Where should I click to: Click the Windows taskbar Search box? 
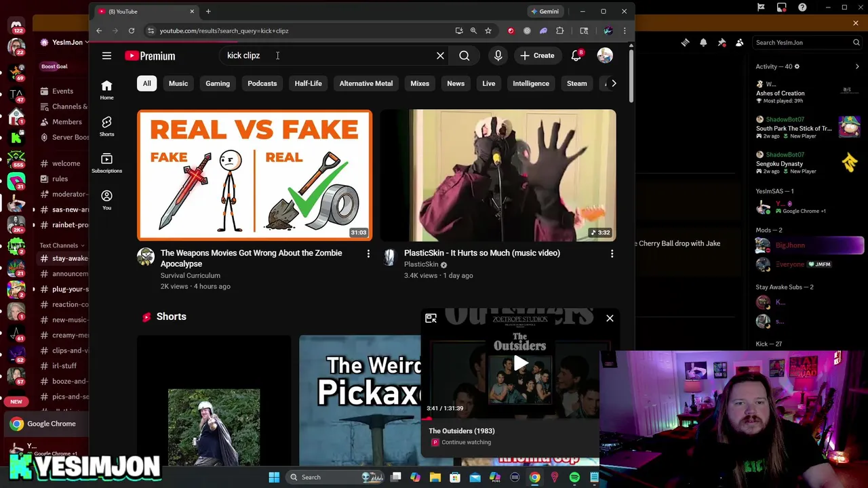coord(336,477)
